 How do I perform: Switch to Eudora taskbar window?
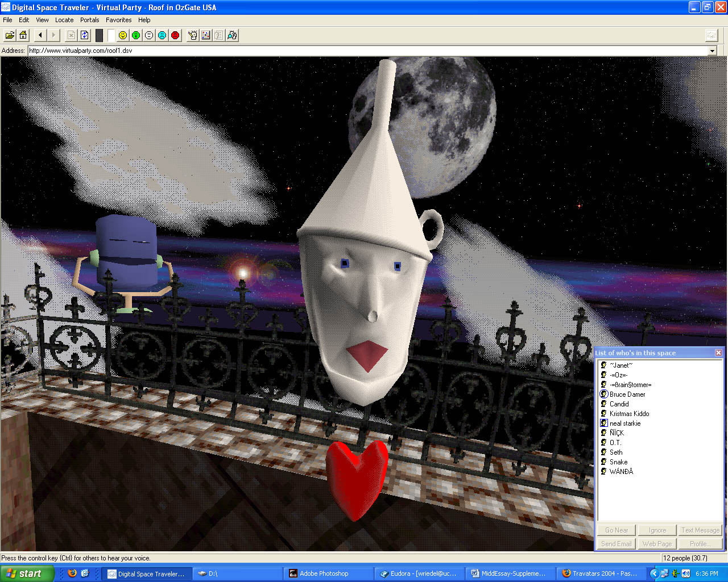point(419,573)
